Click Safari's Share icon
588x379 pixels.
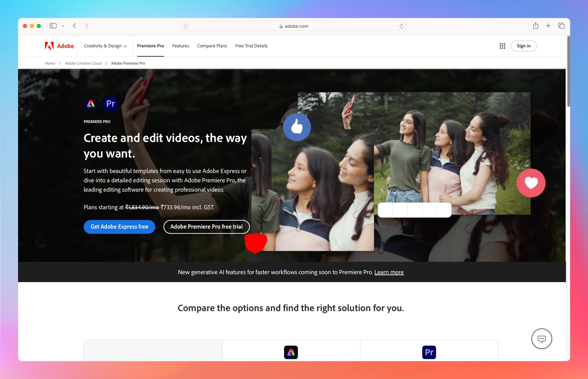click(x=535, y=26)
